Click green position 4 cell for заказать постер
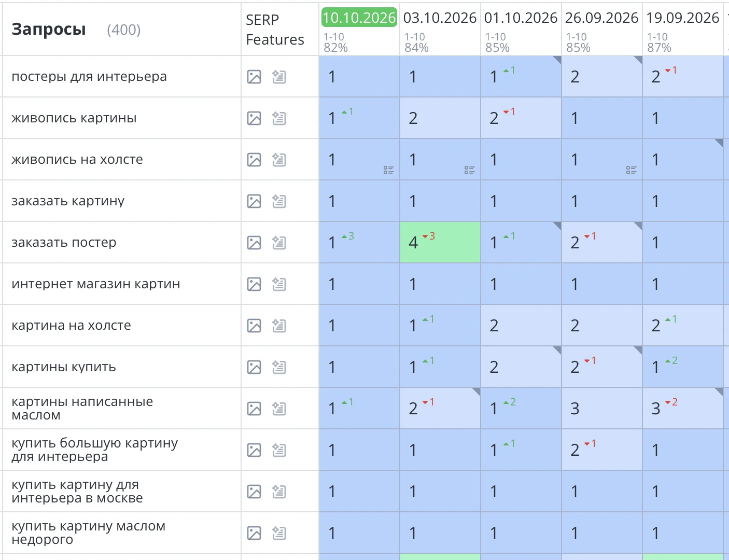This screenshot has height=560, width=729. (440, 243)
